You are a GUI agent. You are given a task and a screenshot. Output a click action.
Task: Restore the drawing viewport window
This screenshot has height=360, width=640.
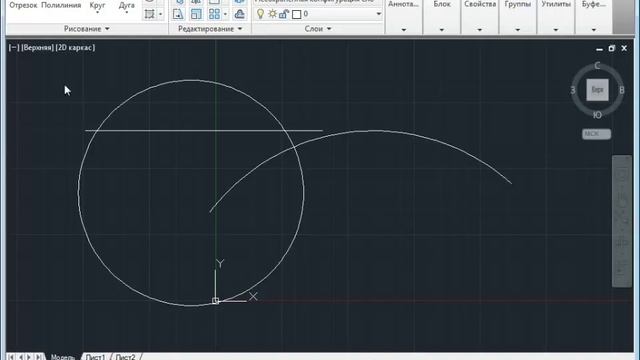pyautogui.click(x=611, y=48)
